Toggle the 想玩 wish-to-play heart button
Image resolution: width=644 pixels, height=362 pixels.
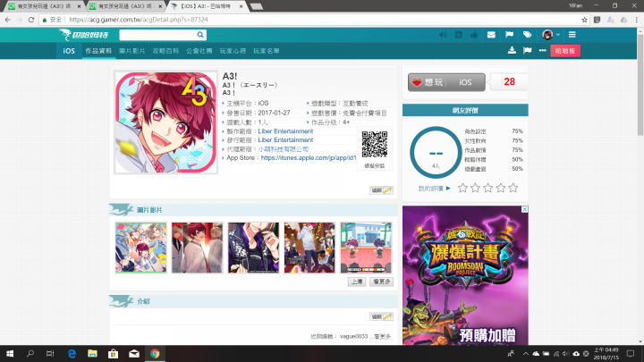[x=428, y=82]
